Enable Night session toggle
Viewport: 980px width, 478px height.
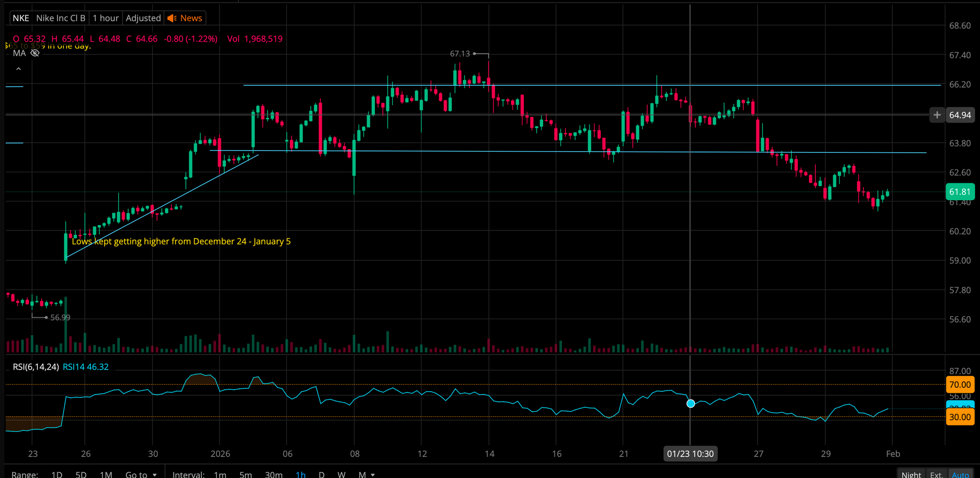[911, 474]
